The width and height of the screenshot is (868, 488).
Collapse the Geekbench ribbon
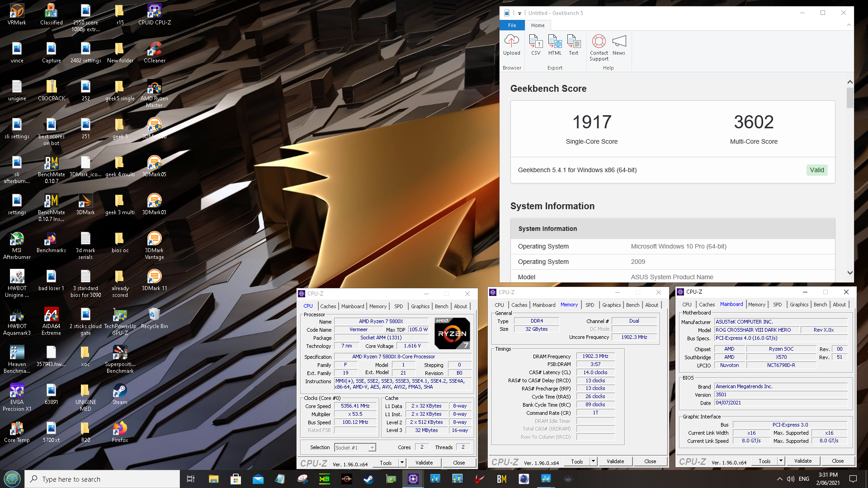tap(849, 25)
